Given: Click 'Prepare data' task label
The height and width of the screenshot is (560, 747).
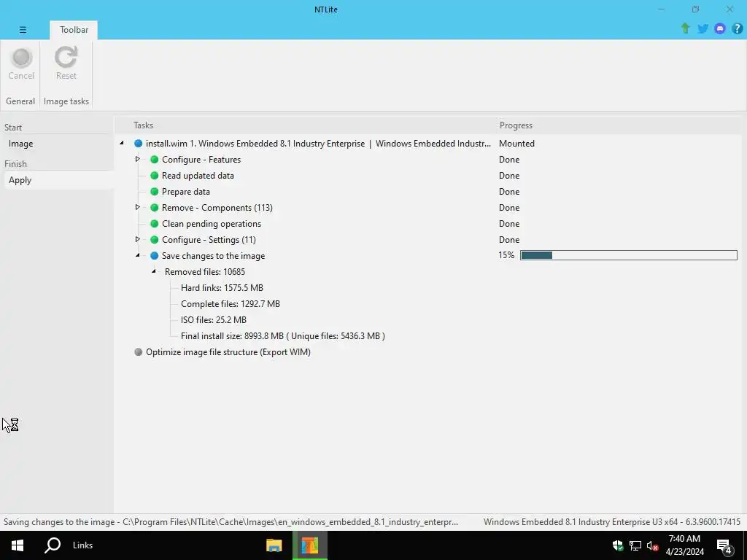Looking at the screenshot, I should [186, 192].
